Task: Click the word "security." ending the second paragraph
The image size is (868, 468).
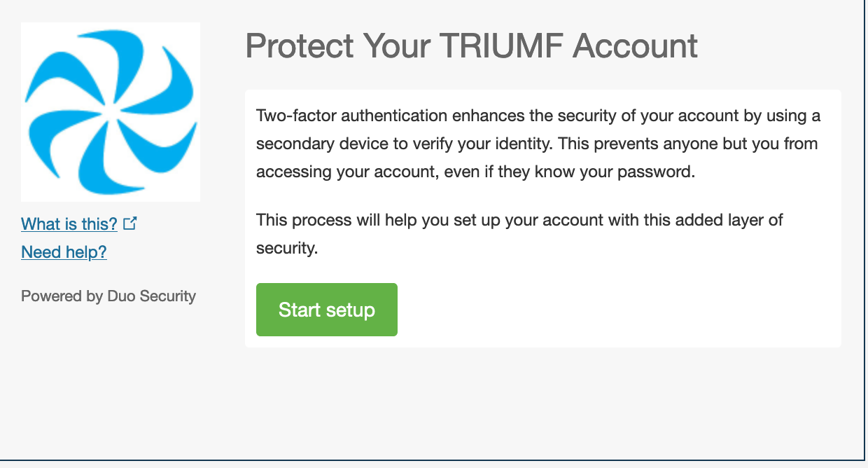Action: coord(287,248)
